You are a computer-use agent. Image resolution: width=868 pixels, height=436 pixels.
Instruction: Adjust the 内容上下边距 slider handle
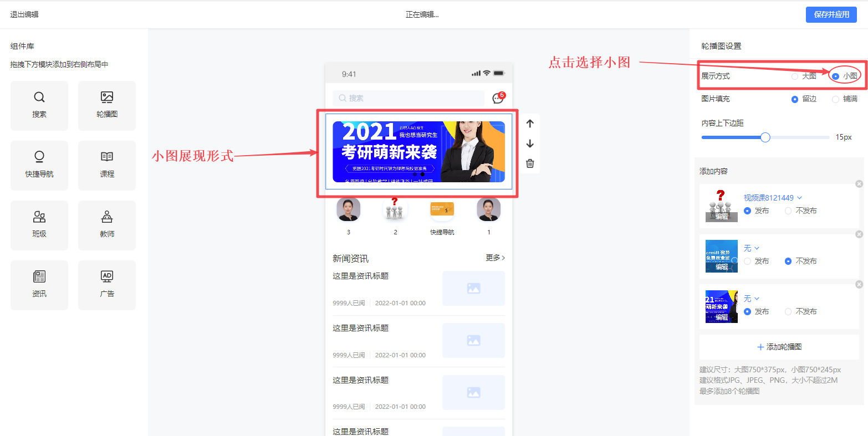765,137
